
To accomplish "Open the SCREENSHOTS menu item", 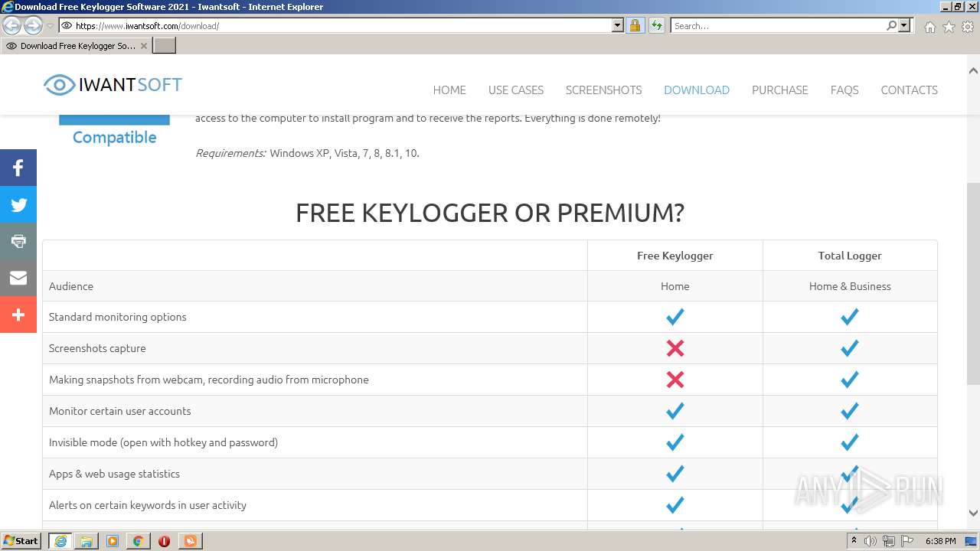I will pos(603,90).
